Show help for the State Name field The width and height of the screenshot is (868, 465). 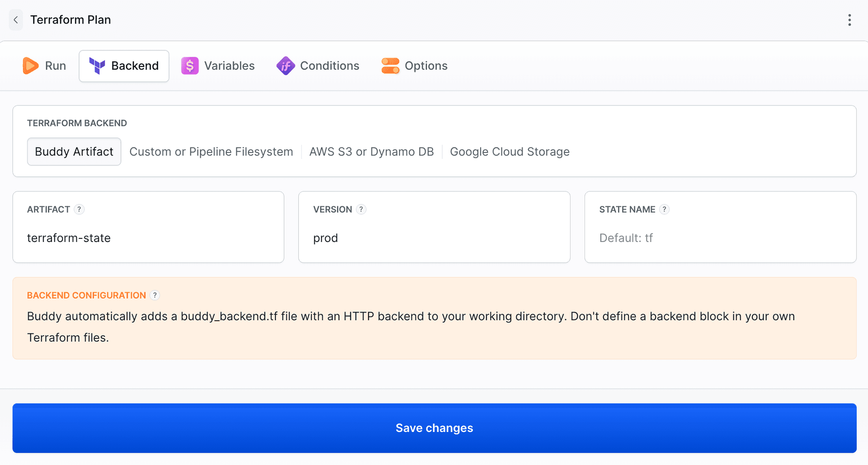(x=664, y=209)
